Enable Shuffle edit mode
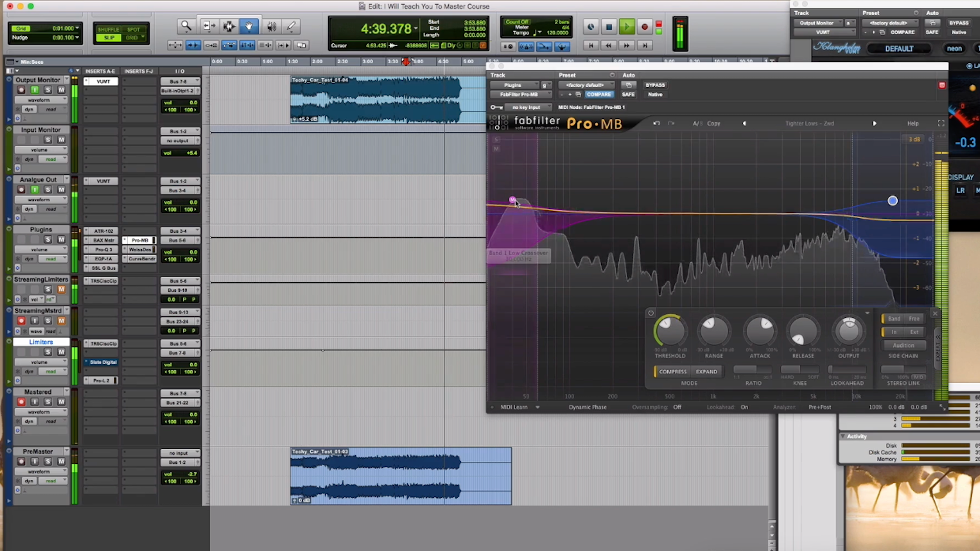 click(x=108, y=30)
